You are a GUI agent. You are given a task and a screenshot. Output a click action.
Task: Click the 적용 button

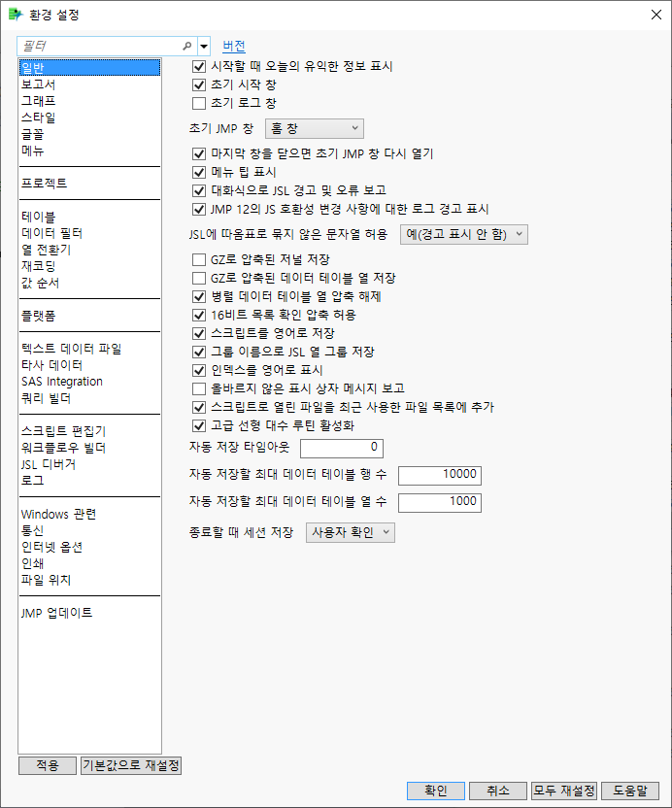pyautogui.click(x=48, y=765)
